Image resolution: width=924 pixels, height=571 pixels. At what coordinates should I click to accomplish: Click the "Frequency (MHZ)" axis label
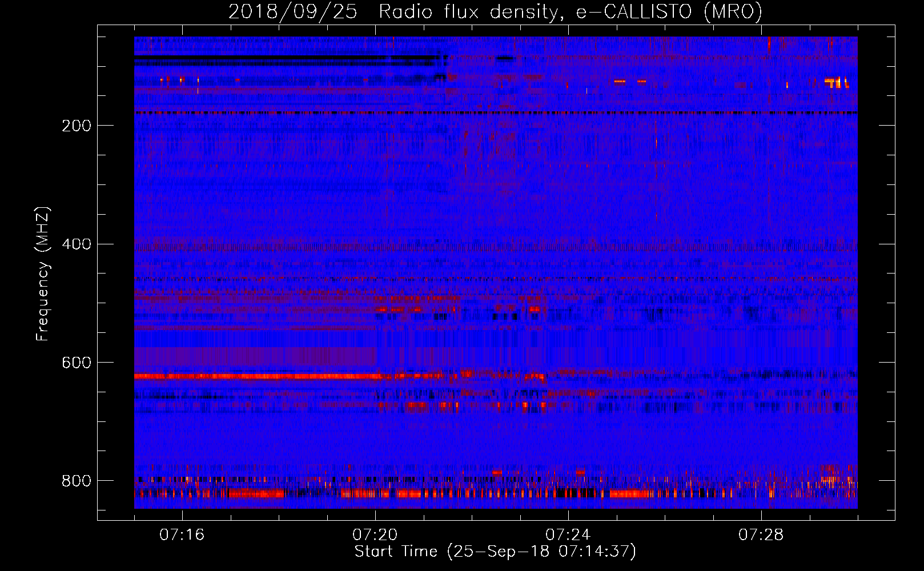click(x=43, y=274)
